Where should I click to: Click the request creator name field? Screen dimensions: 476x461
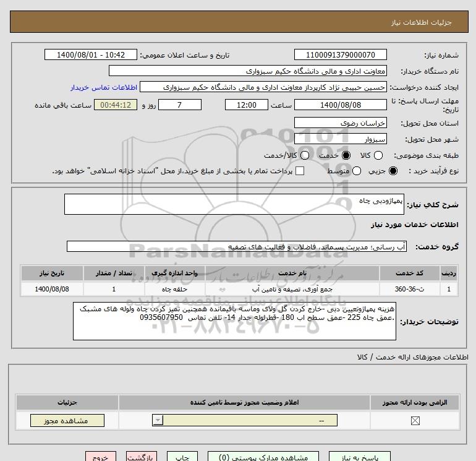click(x=263, y=87)
